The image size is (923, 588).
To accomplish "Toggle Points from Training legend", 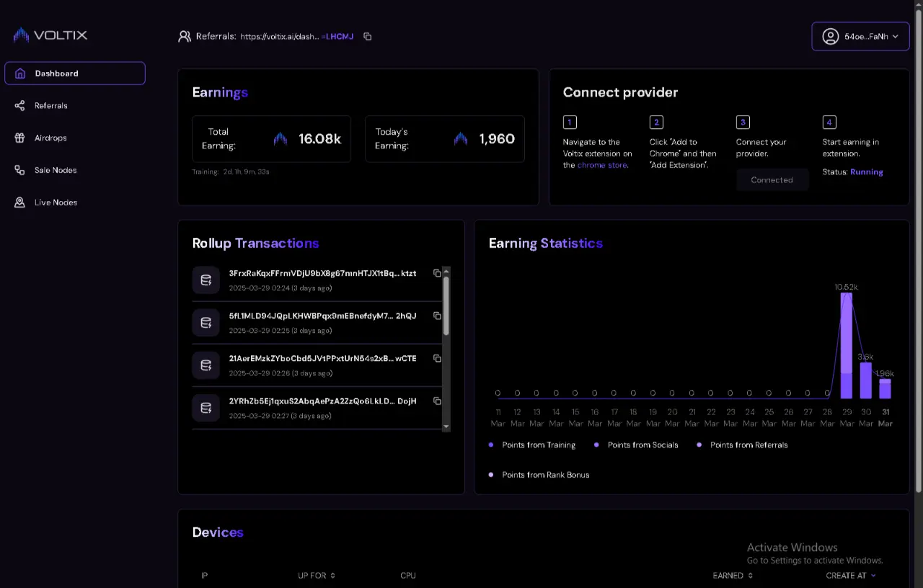I will [x=532, y=445].
